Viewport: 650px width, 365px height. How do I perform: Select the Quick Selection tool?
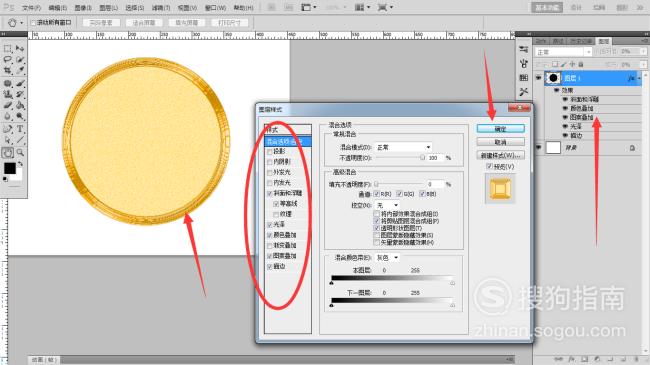click(x=19, y=60)
